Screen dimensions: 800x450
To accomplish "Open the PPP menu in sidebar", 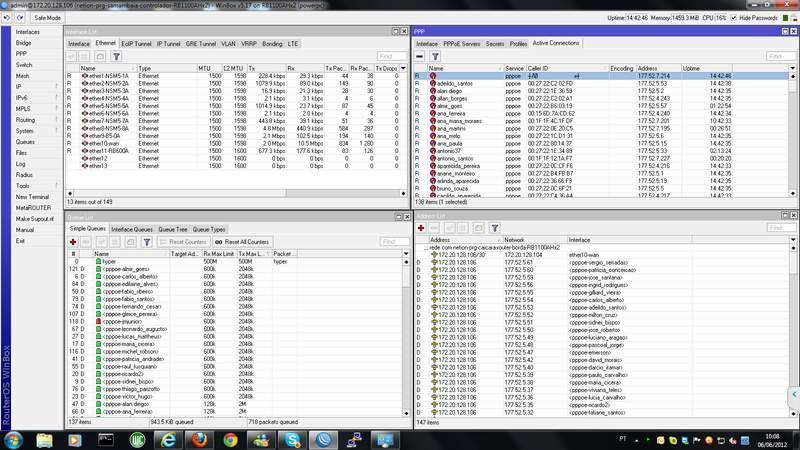I will click(x=21, y=54).
